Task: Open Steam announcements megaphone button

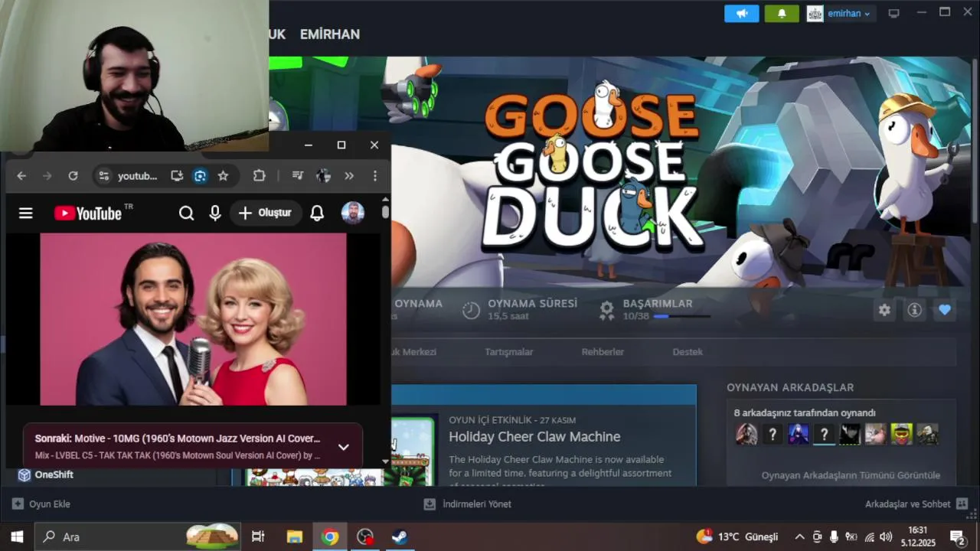Action: click(x=741, y=14)
